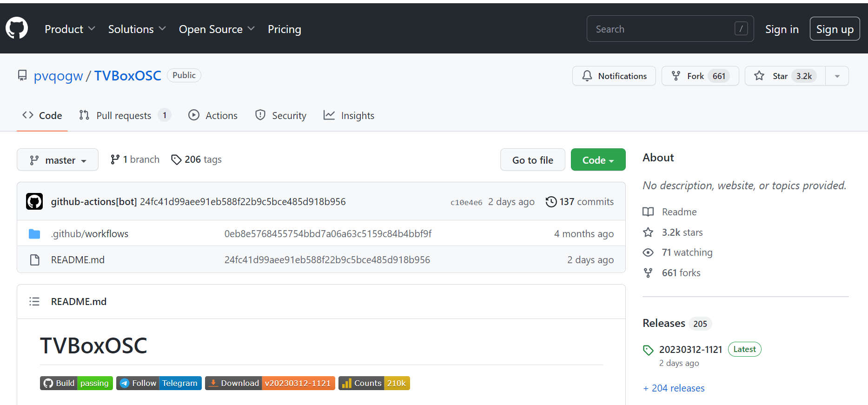
Task: Click the Build passing badge
Action: coord(76,383)
